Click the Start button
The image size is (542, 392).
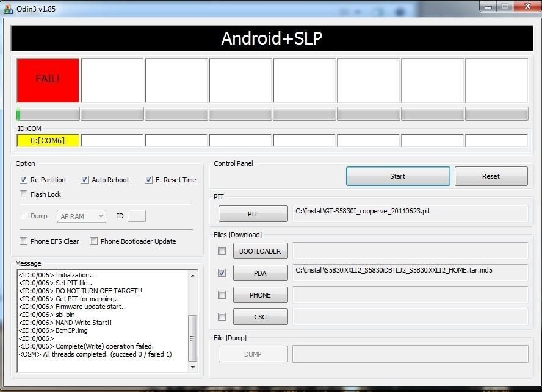398,176
